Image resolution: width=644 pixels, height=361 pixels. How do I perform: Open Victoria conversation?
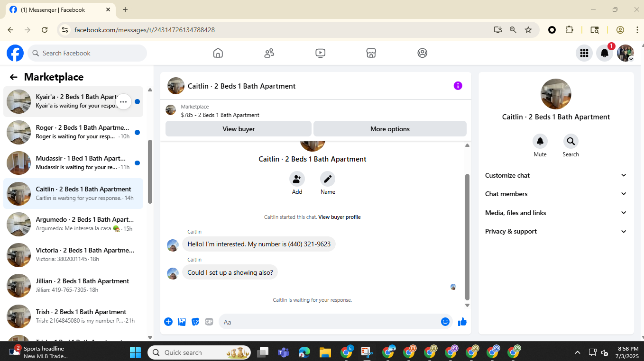coord(73,255)
